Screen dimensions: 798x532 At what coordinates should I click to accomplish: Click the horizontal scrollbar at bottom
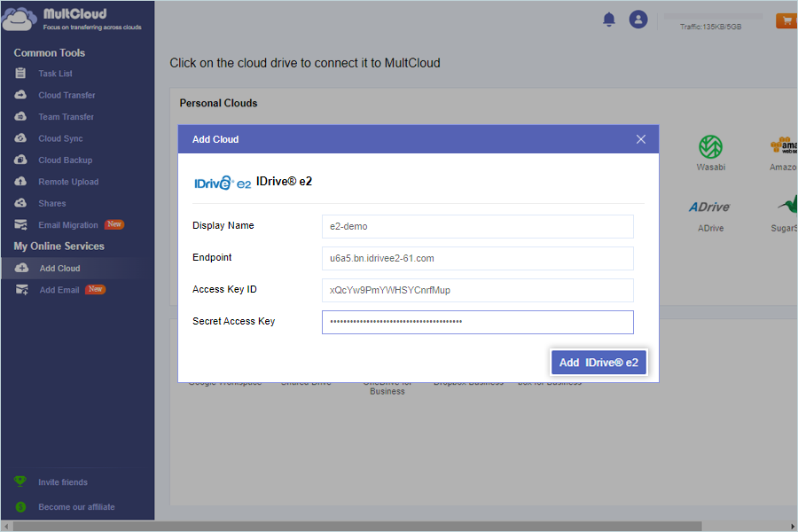[x=356, y=526]
